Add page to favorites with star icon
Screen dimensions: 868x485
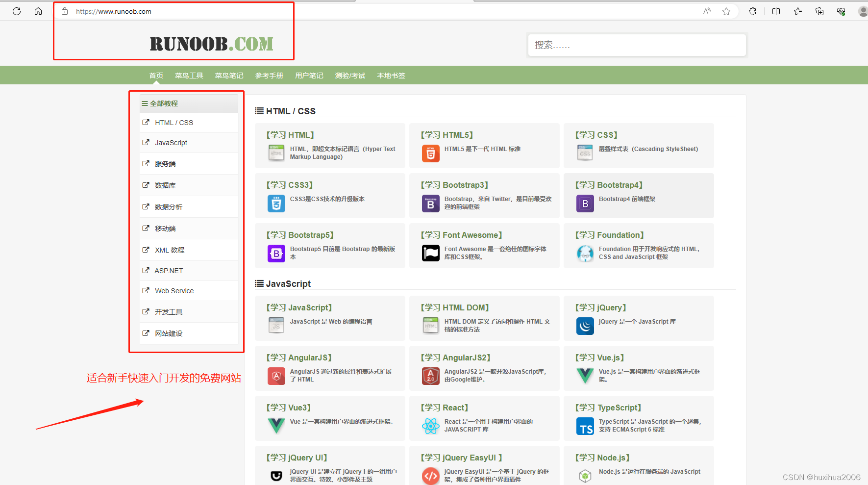(726, 11)
